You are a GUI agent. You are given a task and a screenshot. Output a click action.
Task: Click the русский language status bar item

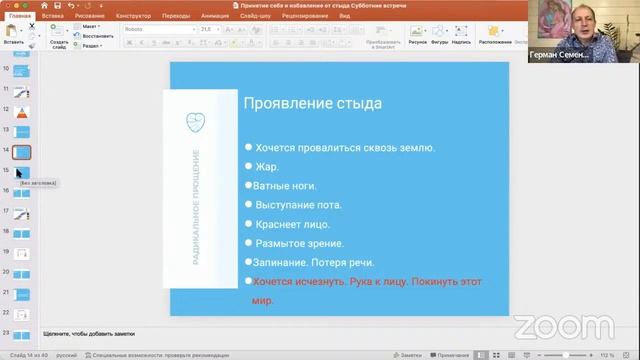point(66,355)
